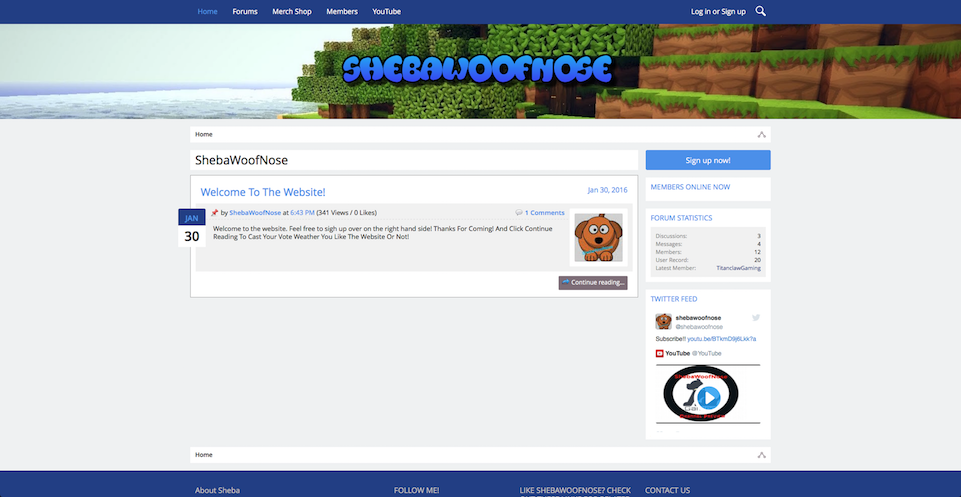Click the top breadcrumb sitemap icon

pos(761,135)
